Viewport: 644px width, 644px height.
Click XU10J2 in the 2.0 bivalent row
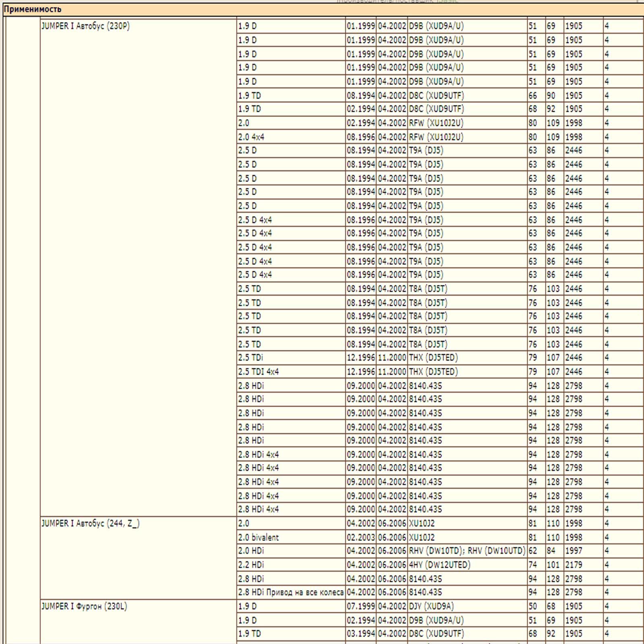[467, 537]
